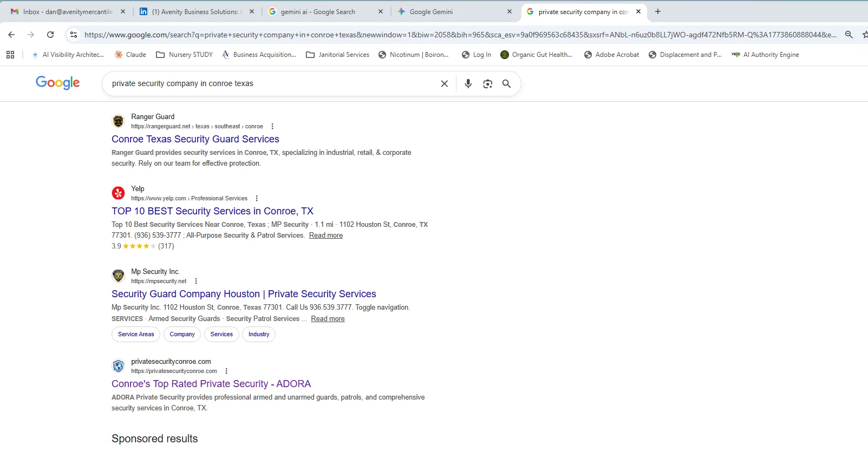This screenshot has height=451, width=868.
Task: Open more options for Yelp result
Action: pos(257,198)
